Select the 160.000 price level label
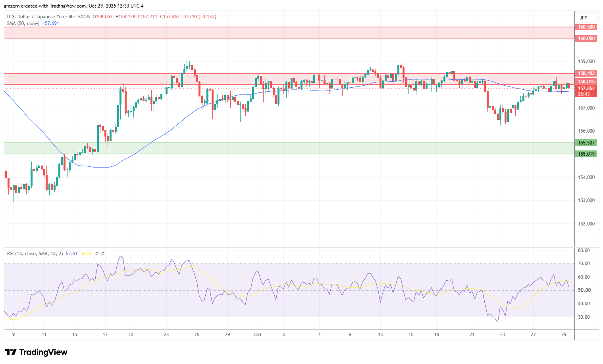 pos(586,39)
